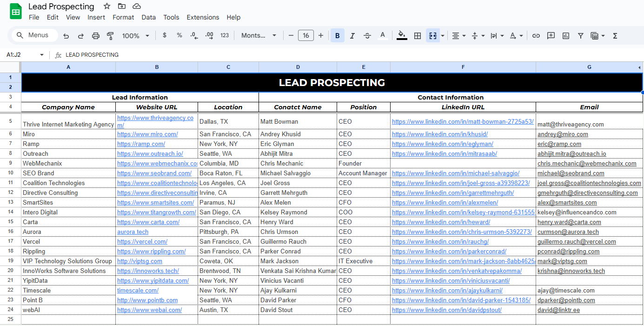Click the Insert link icon

tap(536, 36)
